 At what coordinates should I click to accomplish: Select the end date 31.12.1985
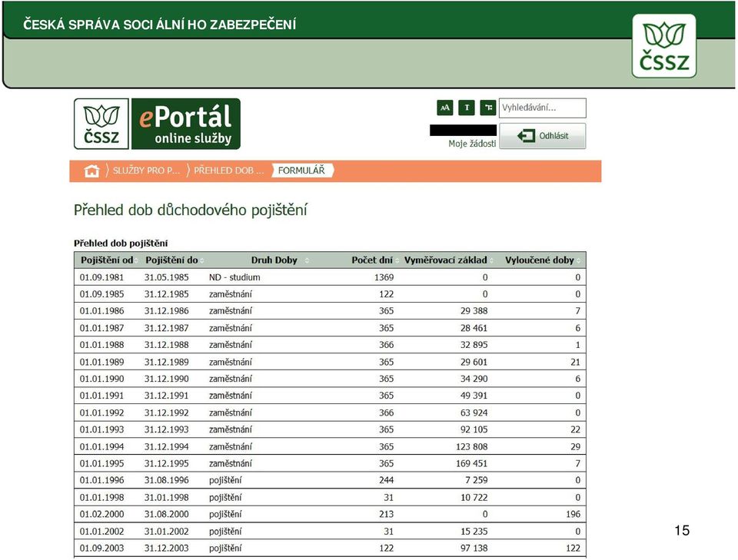coord(167,294)
